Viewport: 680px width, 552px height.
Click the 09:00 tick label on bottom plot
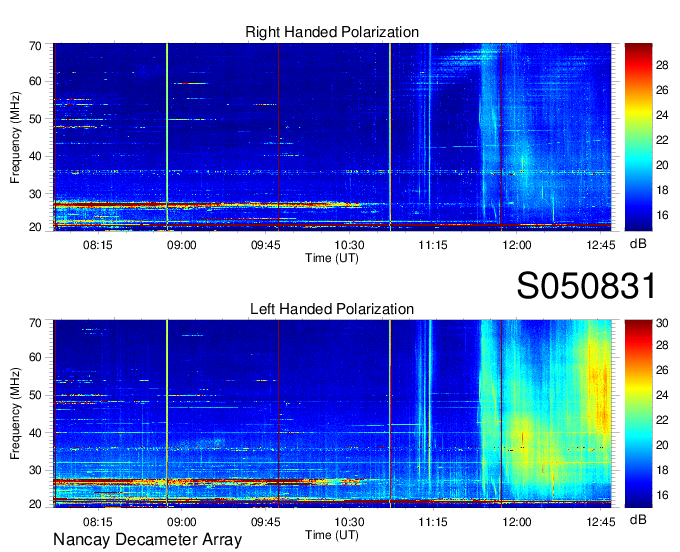[182, 522]
